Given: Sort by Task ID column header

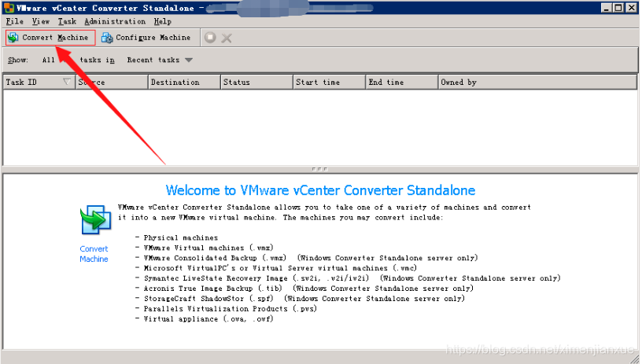Looking at the screenshot, I should pyautogui.click(x=39, y=83).
